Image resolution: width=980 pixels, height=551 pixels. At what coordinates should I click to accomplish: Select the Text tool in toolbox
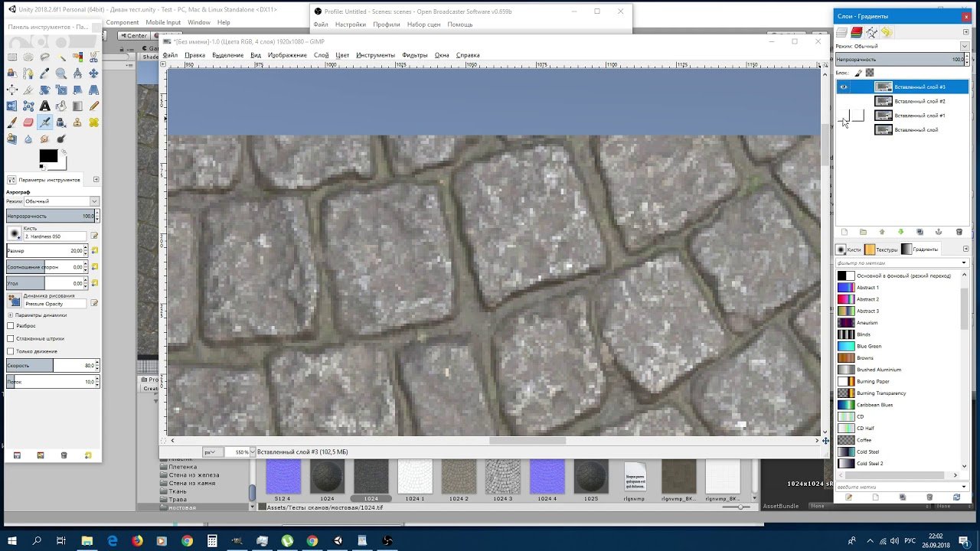click(x=45, y=106)
